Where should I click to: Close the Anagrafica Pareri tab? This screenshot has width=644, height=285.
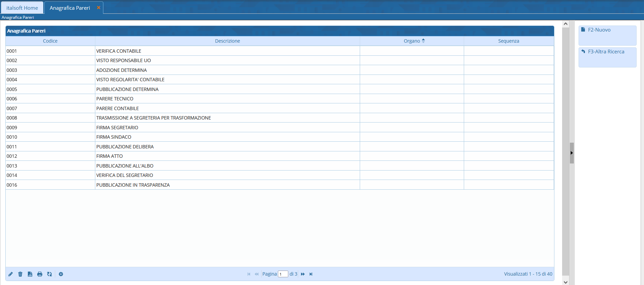(x=98, y=8)
